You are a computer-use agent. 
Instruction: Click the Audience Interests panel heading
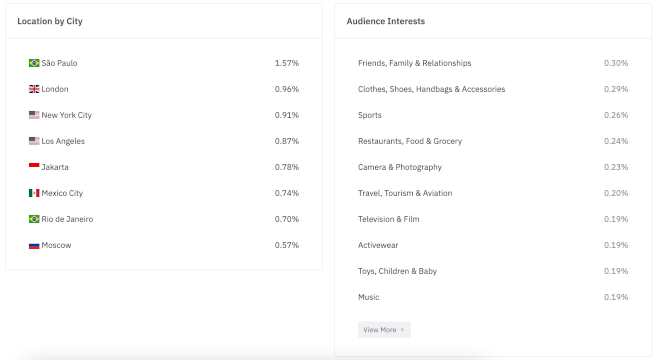(385, 21)
